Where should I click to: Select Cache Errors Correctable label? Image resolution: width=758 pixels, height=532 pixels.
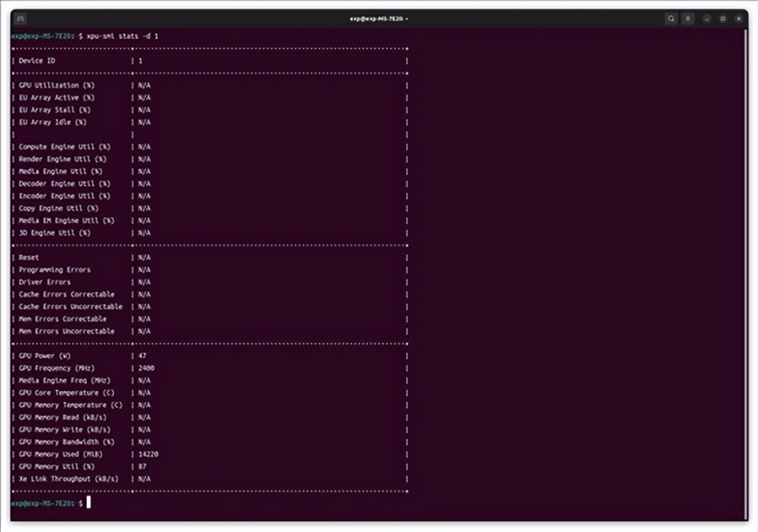click(66, 294)
